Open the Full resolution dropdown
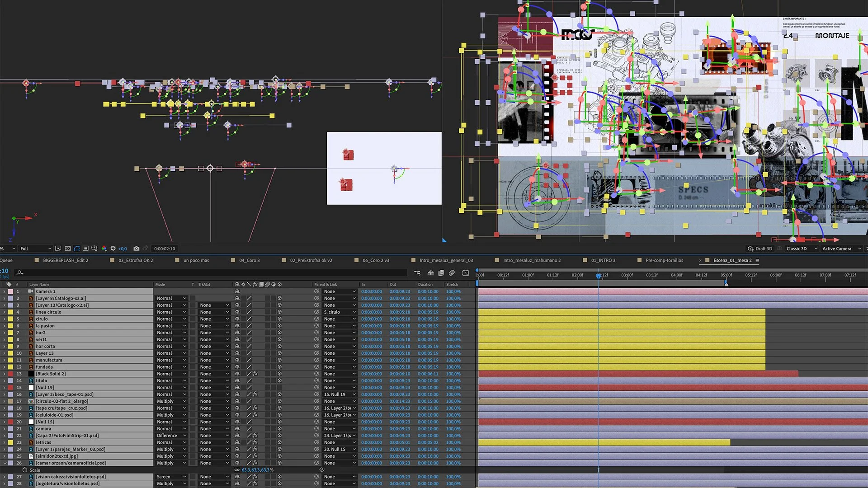Screen dimensions: 868x488 coord(35,249)
